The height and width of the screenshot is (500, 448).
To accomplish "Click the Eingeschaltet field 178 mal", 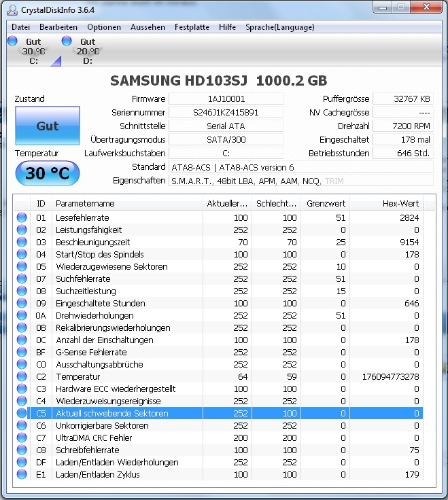I will point(403,139).
